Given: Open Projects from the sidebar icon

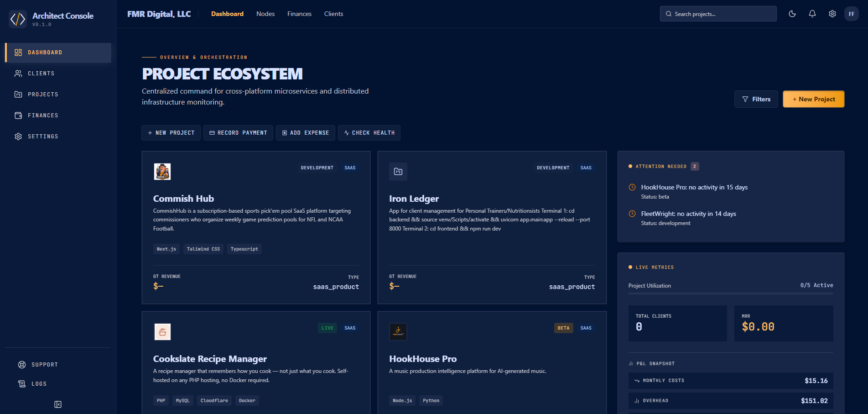Looking at the screenshot, I should click(18, 94).
